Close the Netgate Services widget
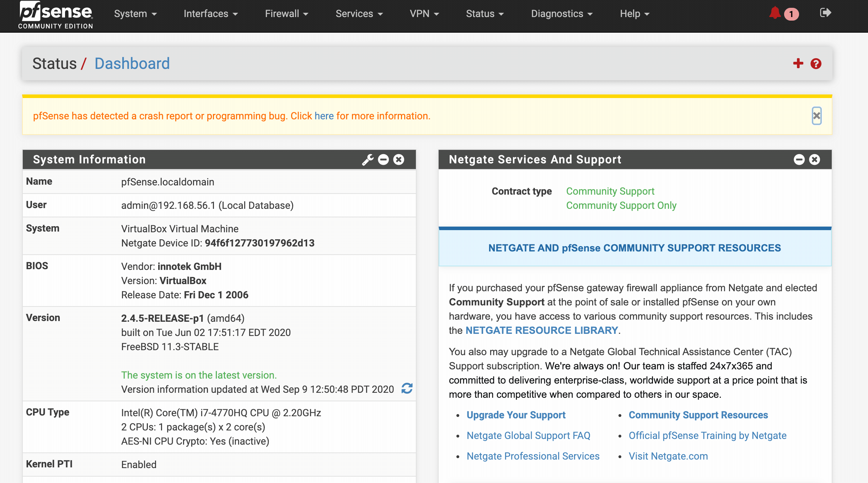The width and height of the screenshot is (868, 483). tap(815, 160)
